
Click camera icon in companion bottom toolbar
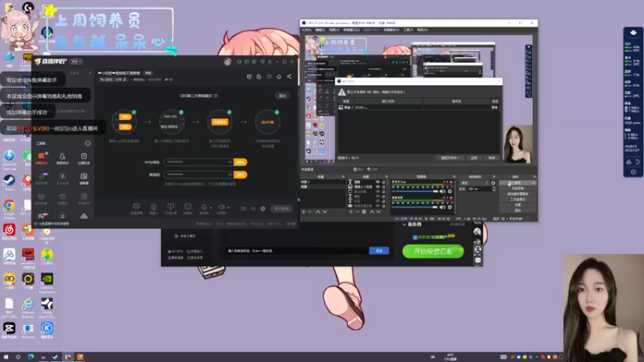[x=154, y=207]
